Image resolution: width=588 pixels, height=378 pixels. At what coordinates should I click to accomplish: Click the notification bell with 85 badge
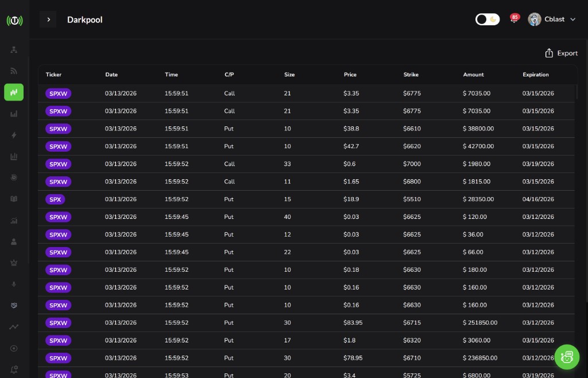[x=513, y=20]
